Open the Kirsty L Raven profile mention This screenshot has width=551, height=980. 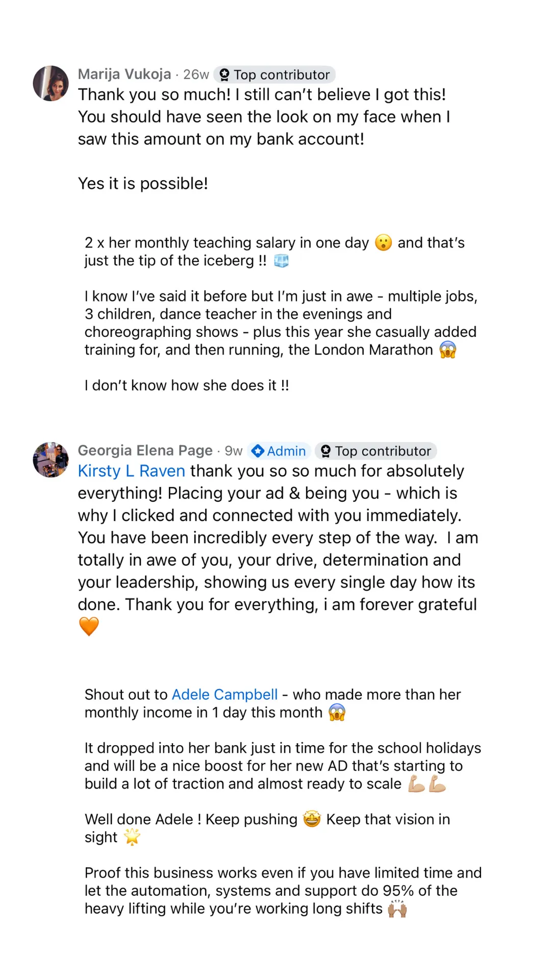tap(132, 471)
